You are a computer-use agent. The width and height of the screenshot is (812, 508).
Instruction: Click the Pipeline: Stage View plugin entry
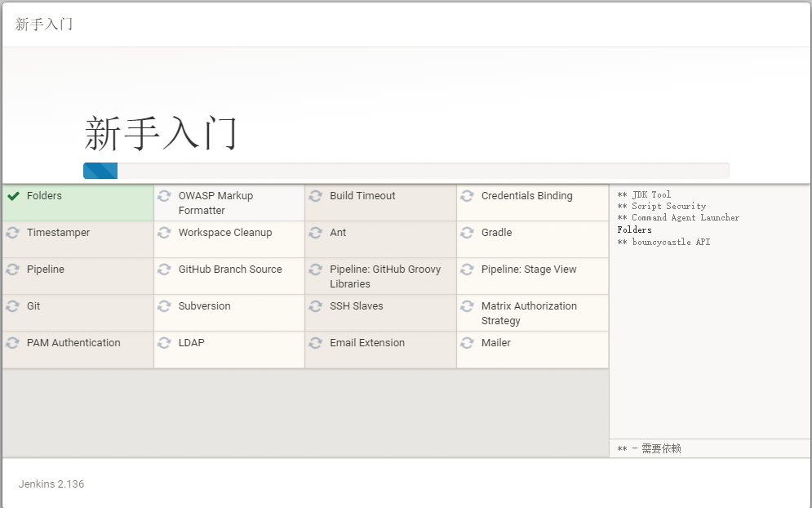point(528,270)
